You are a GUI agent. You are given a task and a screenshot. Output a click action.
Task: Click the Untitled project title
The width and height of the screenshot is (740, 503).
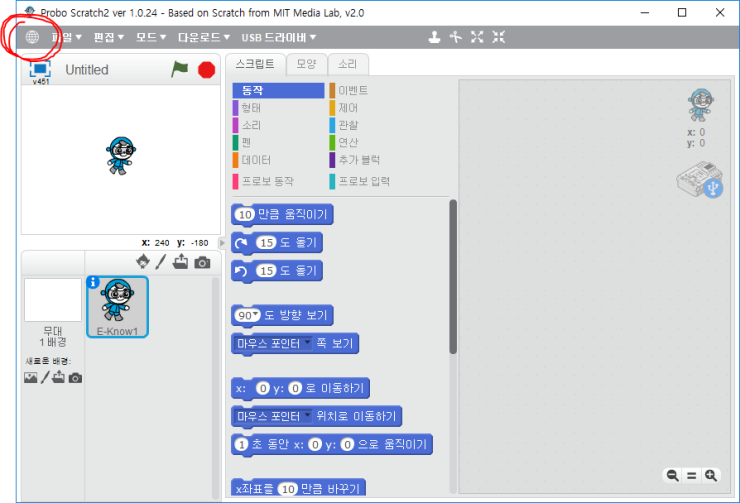click(x=87, y=70)
